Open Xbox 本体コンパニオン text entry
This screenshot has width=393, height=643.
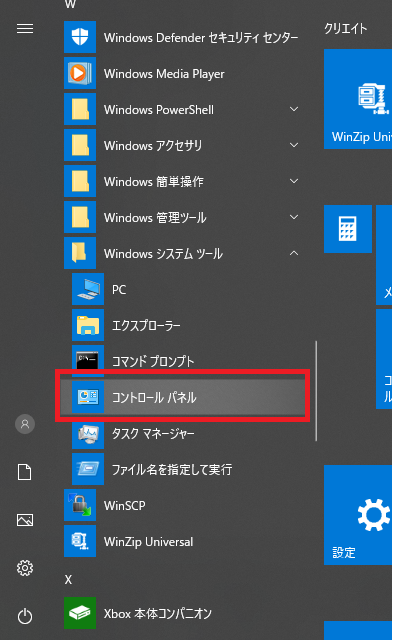click(158, 614)
